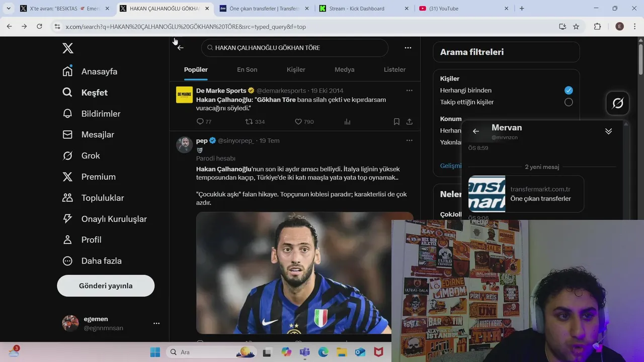
Task: Open Onaylı Kuruluşlar page
Action: [105, 219]
